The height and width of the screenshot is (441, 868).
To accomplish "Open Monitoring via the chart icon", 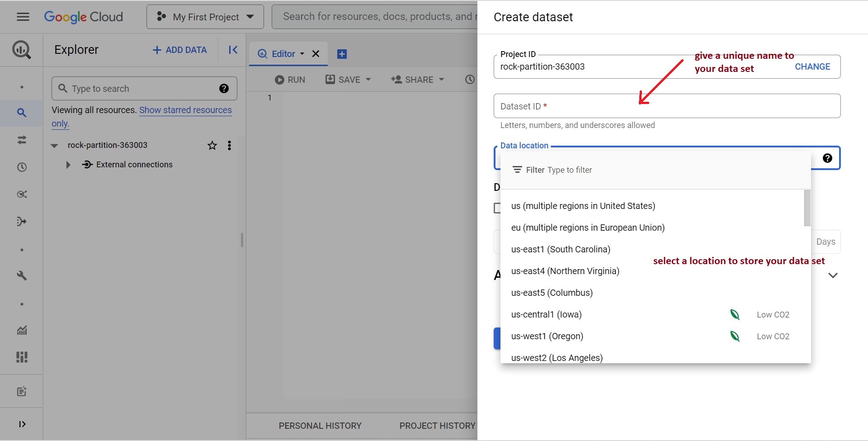I will [22, 330].
